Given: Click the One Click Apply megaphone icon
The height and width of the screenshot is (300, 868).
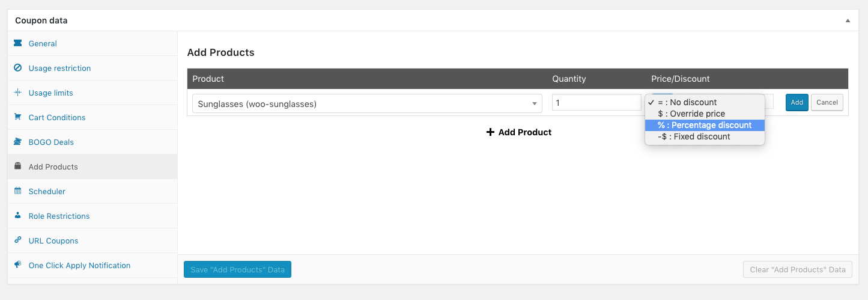Looking at the screenshot, I should (x=17, y=265).
